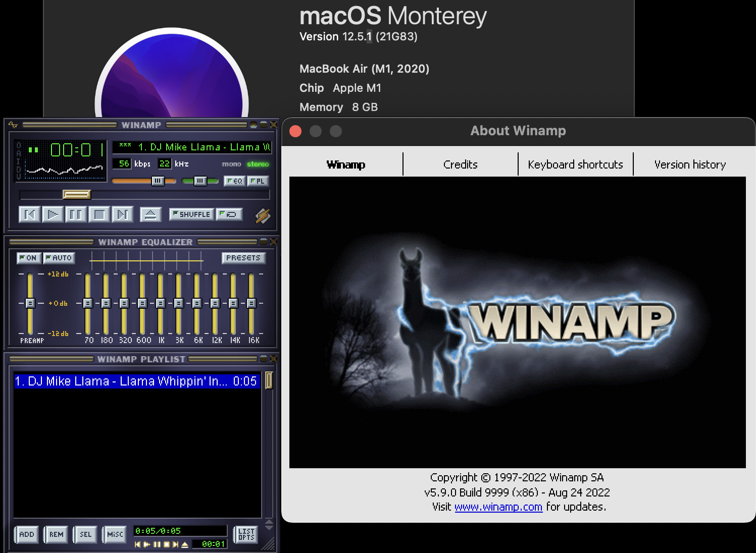Viewport: 756px width, 553px height.
Task: Toggle always-on-top with clutter bar A
Action: pyautogui.click(x=19, y=153)
